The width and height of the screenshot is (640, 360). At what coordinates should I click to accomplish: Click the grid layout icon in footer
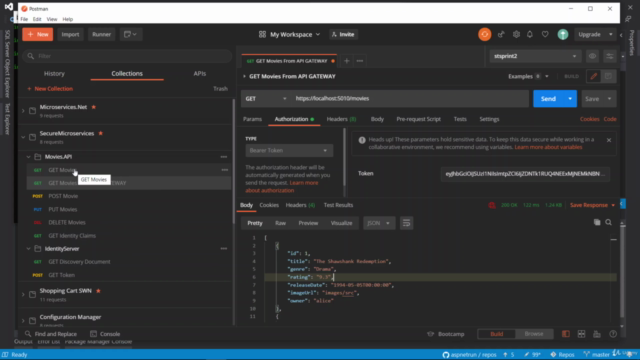tap(581, 334)
